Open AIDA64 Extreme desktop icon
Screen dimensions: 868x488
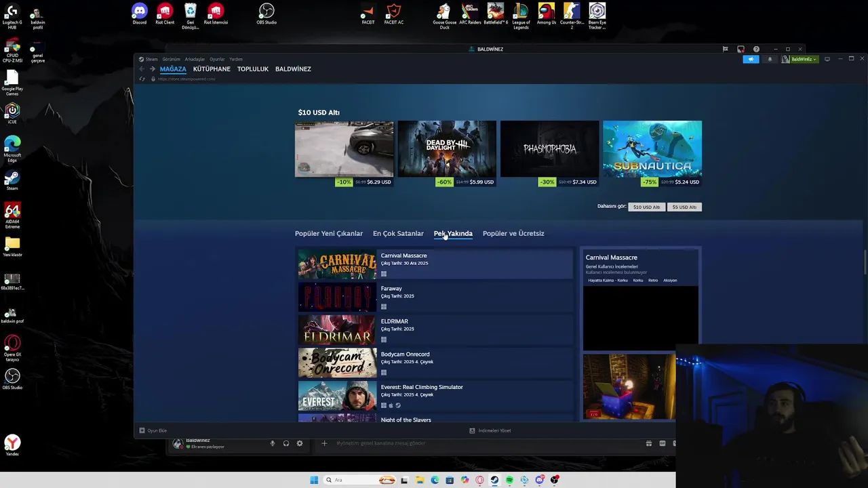12,215
